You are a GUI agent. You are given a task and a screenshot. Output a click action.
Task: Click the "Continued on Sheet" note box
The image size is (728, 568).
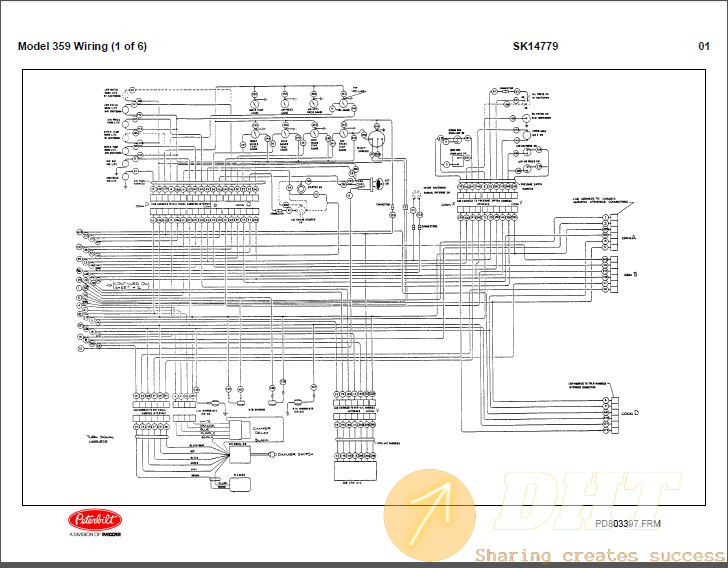pyautogui.click(x=131, y=286)
